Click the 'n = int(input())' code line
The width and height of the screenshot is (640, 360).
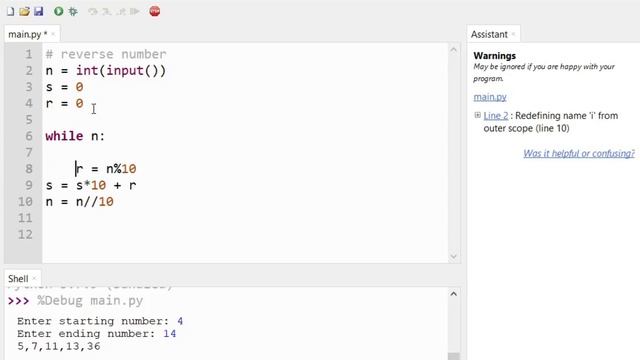tap(106, 71)
